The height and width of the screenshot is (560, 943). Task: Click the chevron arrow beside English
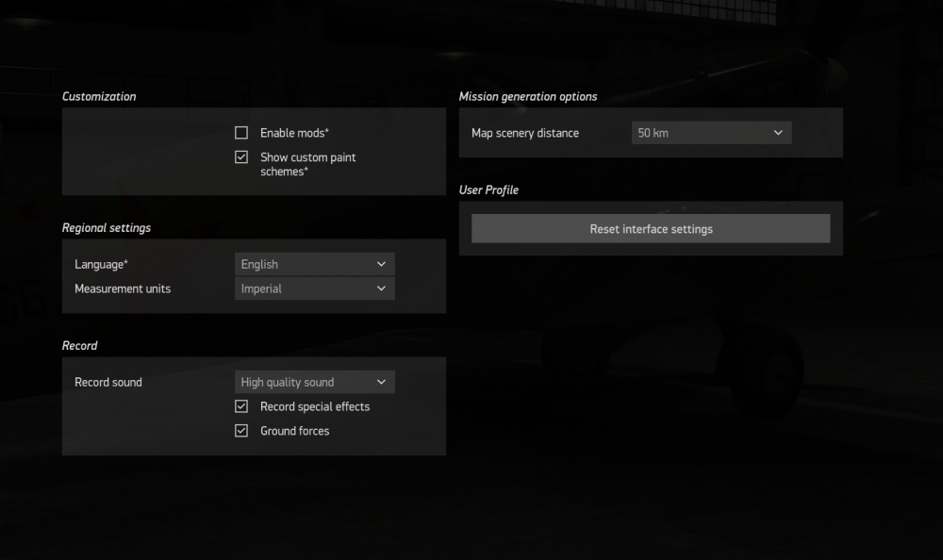click(x=381, y=264)
